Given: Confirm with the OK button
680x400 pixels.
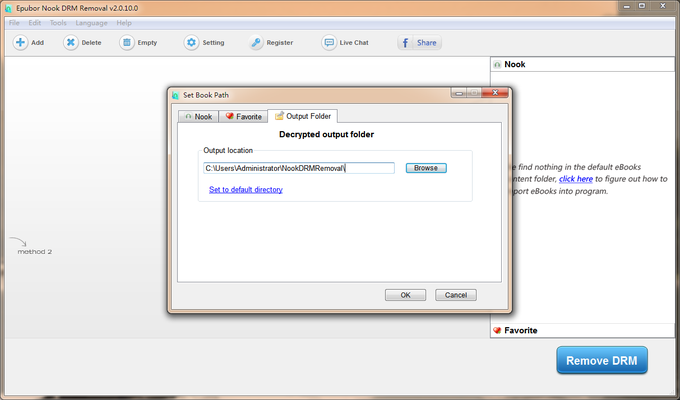Looking at the screenshot, I should [x=405, y=295].
